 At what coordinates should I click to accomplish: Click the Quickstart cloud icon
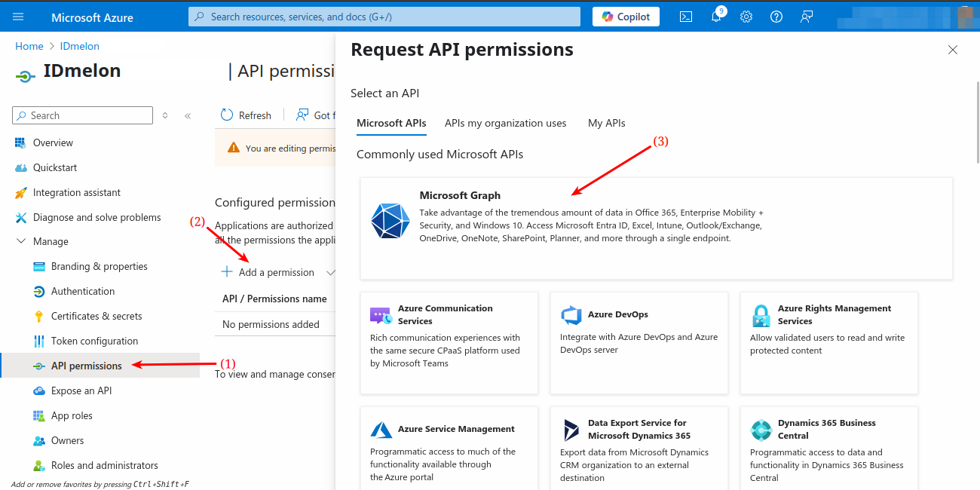click(20, 167)
